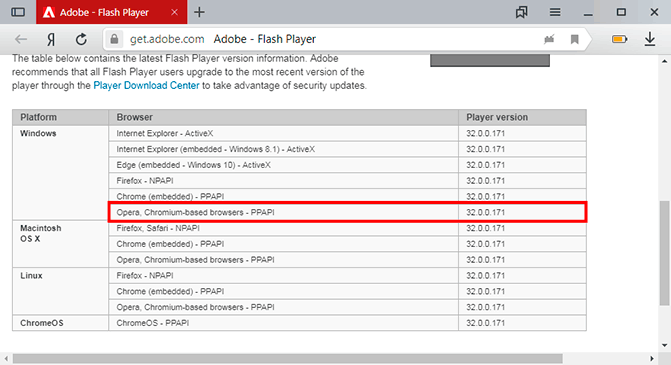This screenshot has height=365, width=671.
Task: Open the side panel toggle icon
Action: pos(18,12)
